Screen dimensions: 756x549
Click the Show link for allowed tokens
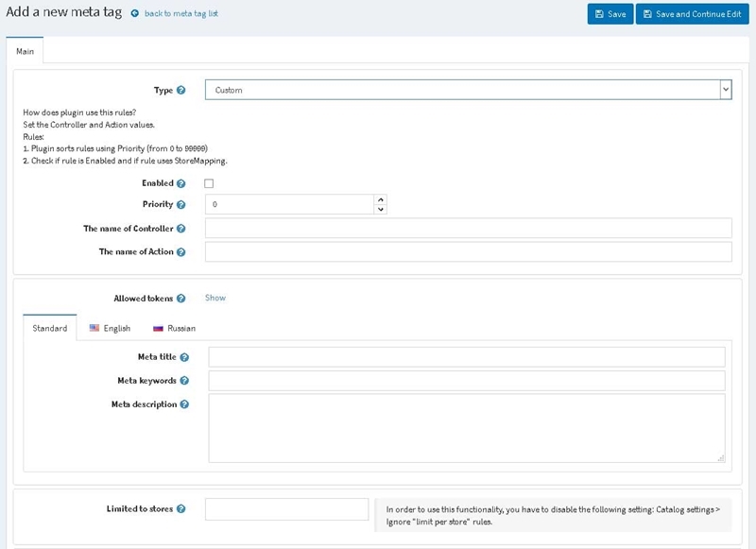click(215, 298)
